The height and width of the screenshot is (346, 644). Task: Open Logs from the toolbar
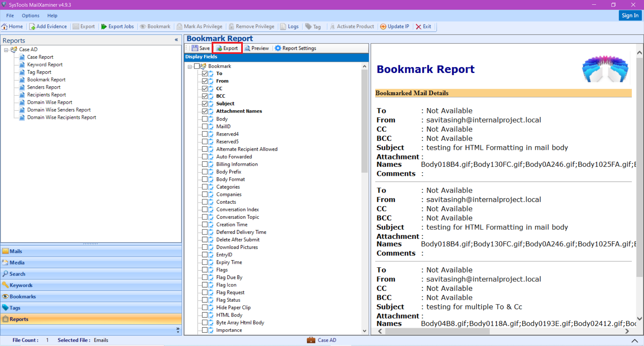[x=289, y=26]
